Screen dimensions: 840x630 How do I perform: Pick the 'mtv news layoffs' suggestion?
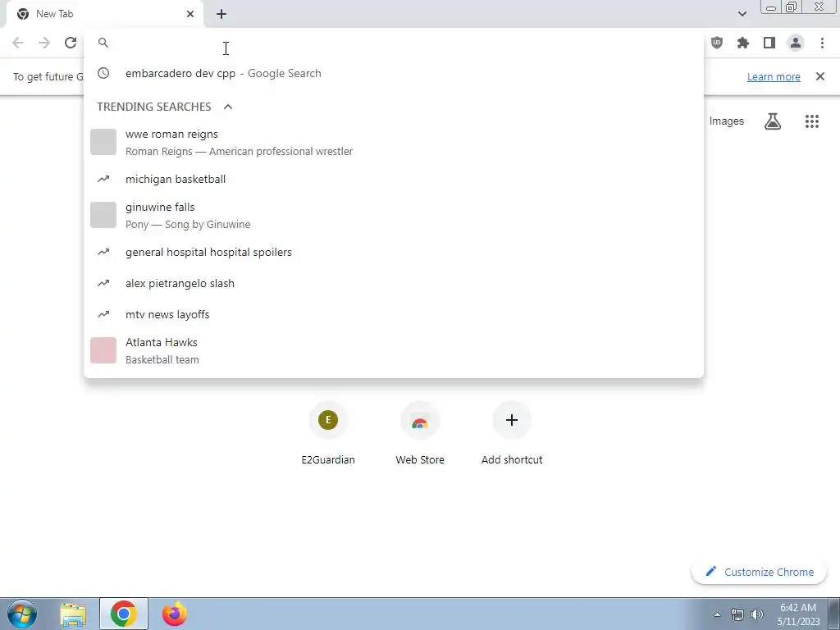point(394,314)
